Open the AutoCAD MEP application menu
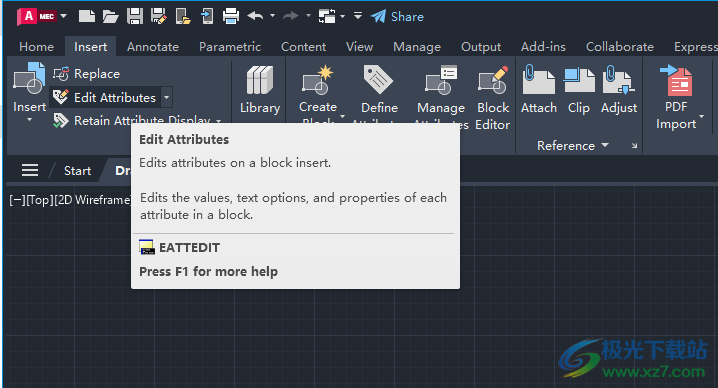The image size is (718, 388). [42, 16]
